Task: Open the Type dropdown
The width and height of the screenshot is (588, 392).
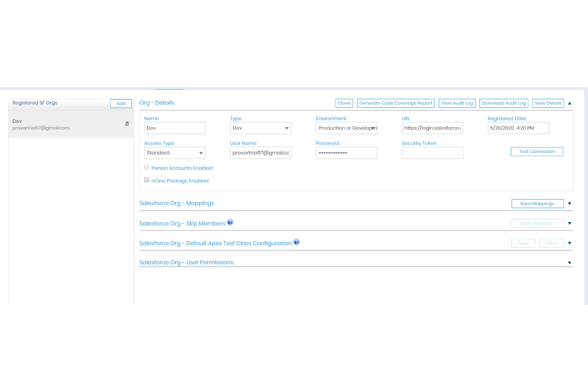Action: [x=286, y=128]
